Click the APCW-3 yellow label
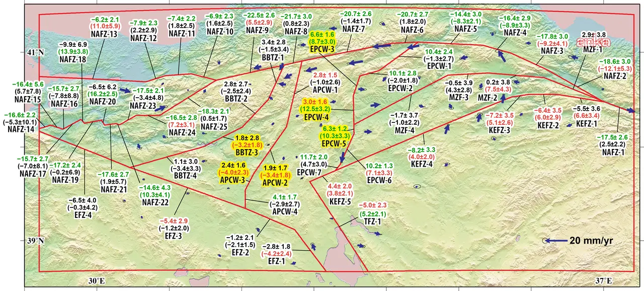The width and height of the screenshot is (644, 291). pyautogui.click(x=232, y=180)
